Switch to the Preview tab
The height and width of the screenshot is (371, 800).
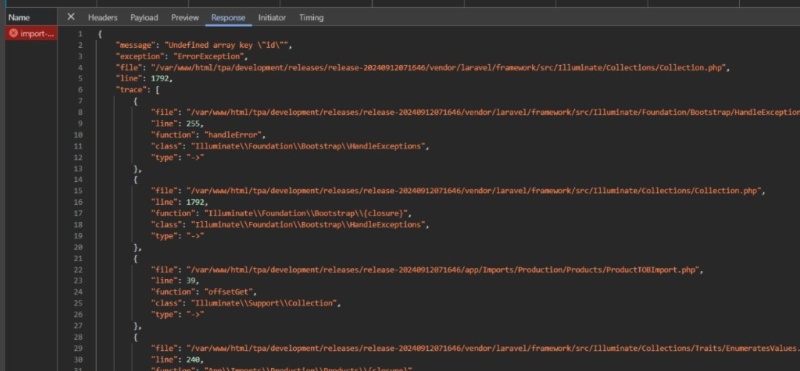[x=185, y=17]
